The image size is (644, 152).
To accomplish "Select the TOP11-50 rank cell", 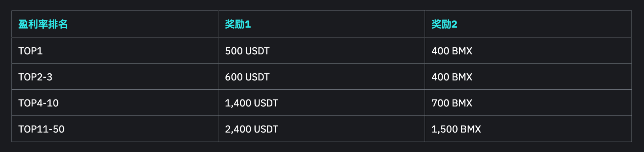I will click(x=41, y=129).
